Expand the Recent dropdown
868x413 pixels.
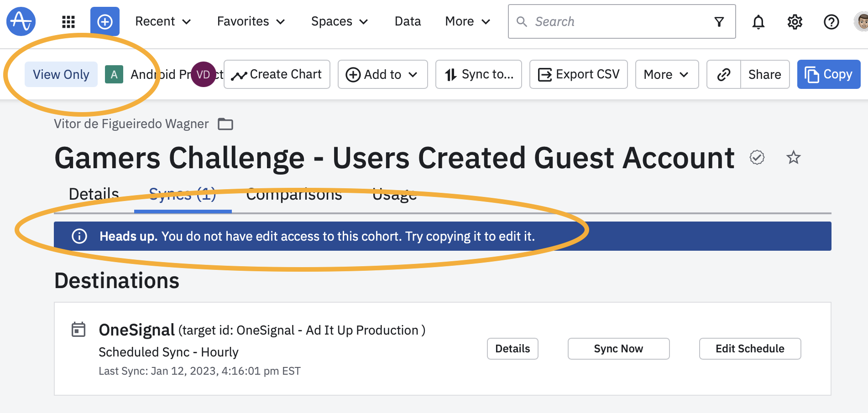coord(163,21)
